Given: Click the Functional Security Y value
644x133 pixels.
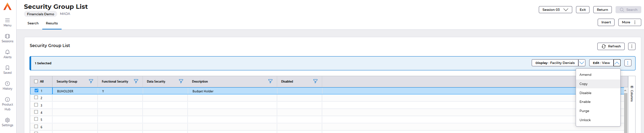Looking at the screenshot, I should click(x=103, y=91).
